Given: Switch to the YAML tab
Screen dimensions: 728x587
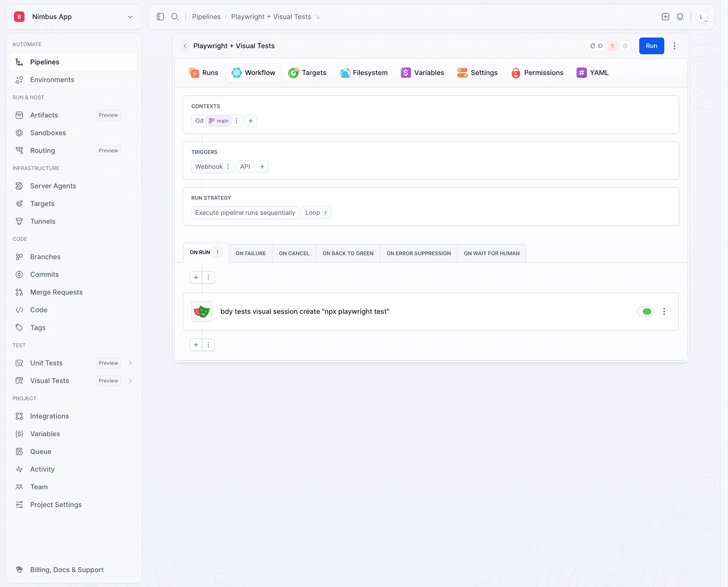Looking at the screenshot, I should (592, 72).
